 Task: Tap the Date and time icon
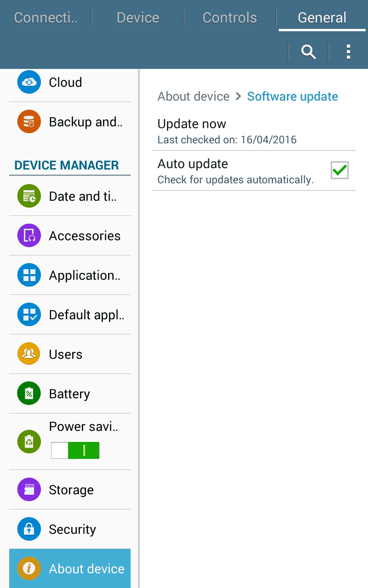coord(29,196)
